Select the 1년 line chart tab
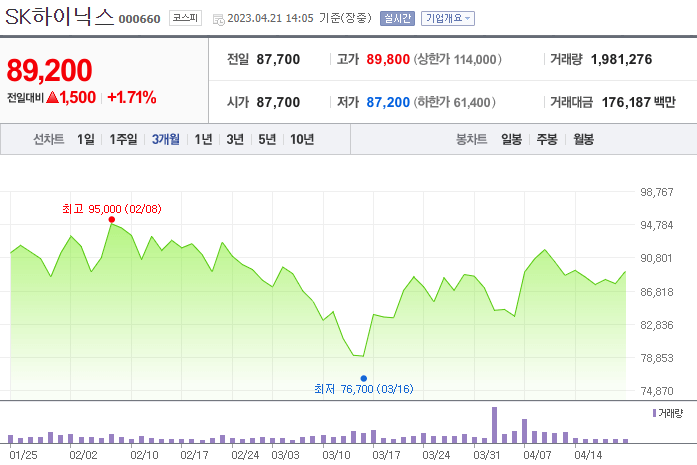 point(203,139)
